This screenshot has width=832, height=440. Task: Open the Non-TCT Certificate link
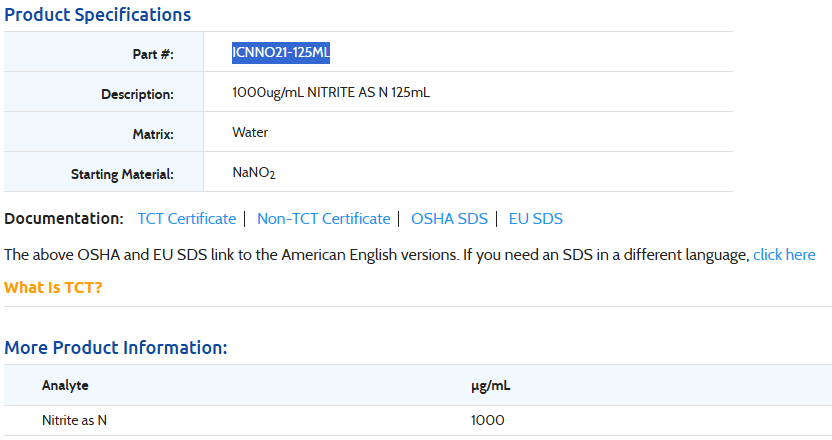click(323, 219)
